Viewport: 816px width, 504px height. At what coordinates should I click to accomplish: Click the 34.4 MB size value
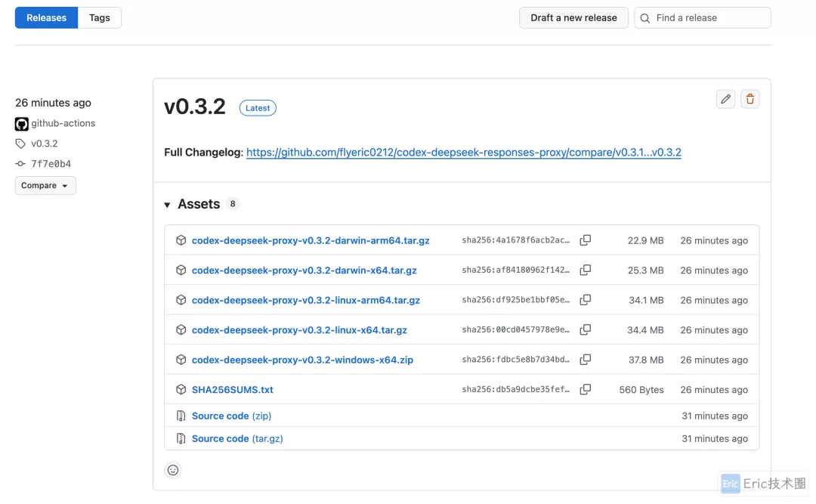[645, 329]
